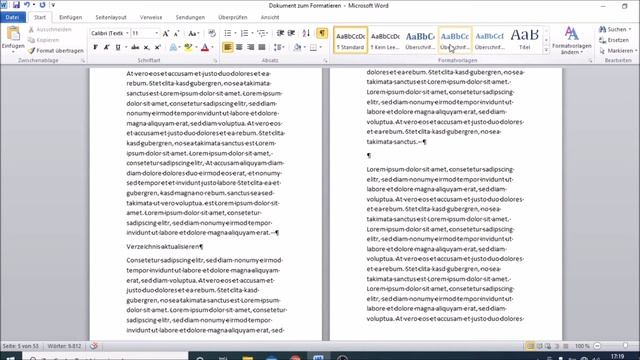The width and height of the screenshot is (640, 360).
Task: Switch to Verweise tab
Action: [x=151, y=17]
